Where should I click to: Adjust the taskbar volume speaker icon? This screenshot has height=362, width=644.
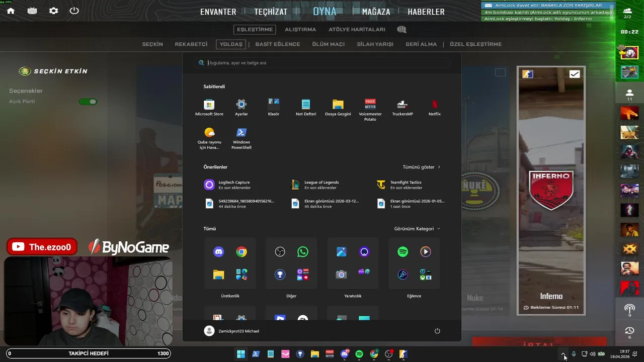click(x=593, y=354)
